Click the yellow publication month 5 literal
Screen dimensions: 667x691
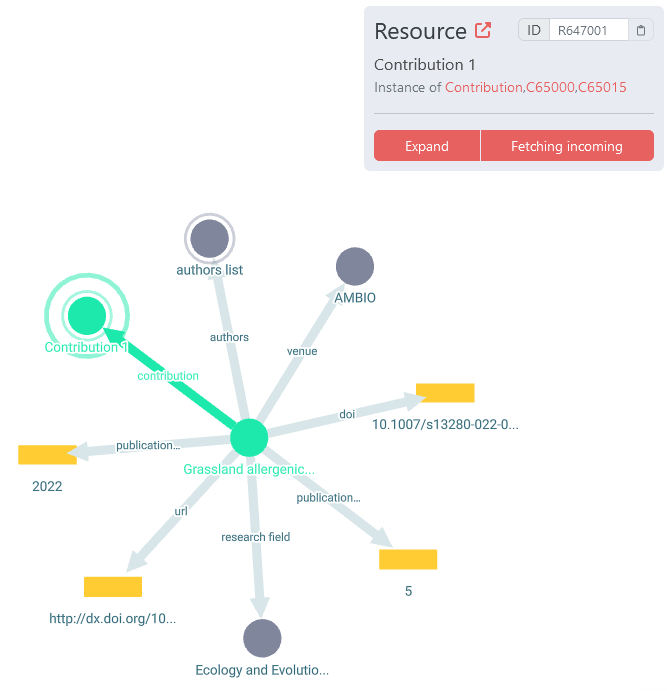(408, 559)
